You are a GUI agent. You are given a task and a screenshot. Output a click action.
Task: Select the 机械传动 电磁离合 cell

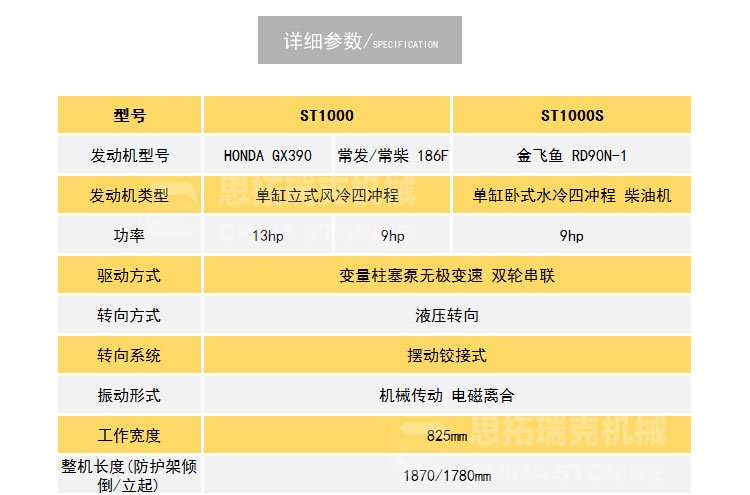pos(446,395)
